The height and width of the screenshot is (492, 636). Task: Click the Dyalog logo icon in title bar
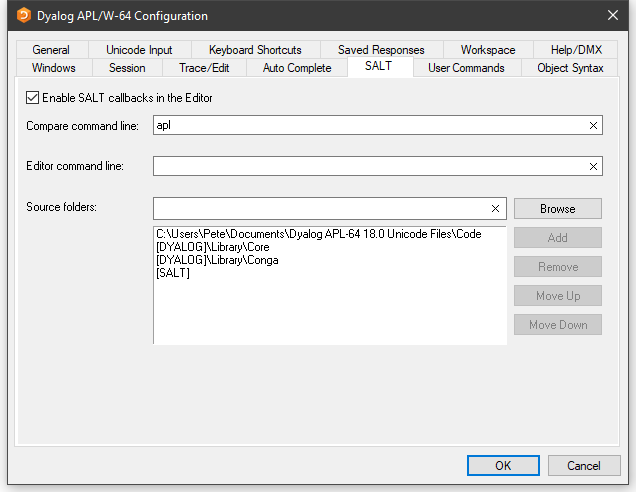tap(24, 15)
